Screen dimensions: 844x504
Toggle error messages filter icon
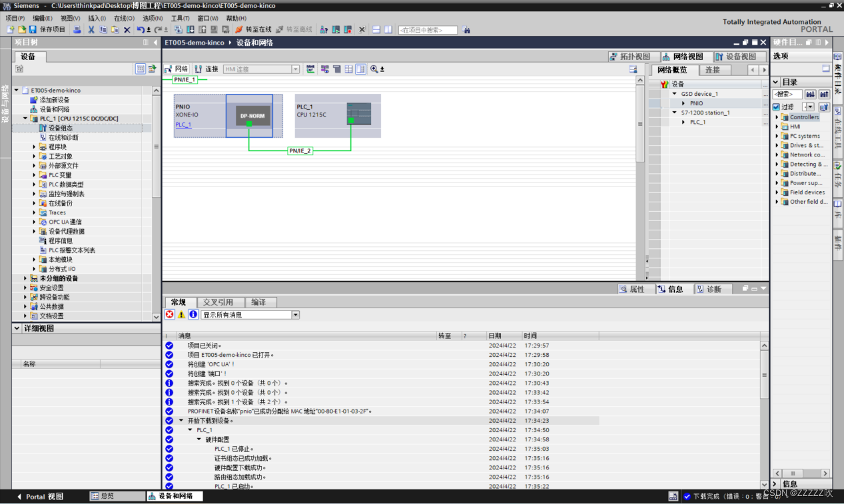pyautogui.click(x=170, y=314)
